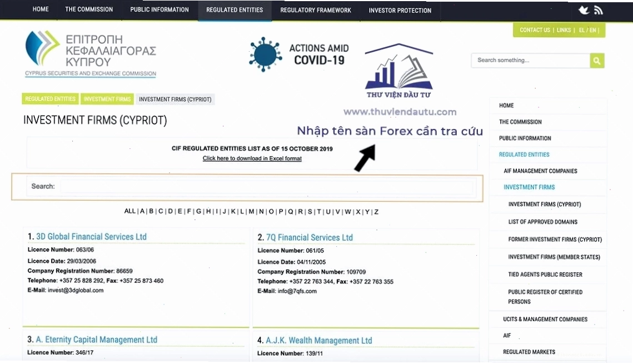Filter firms by letter H
The image size is (633, 364).
point(208,211)
